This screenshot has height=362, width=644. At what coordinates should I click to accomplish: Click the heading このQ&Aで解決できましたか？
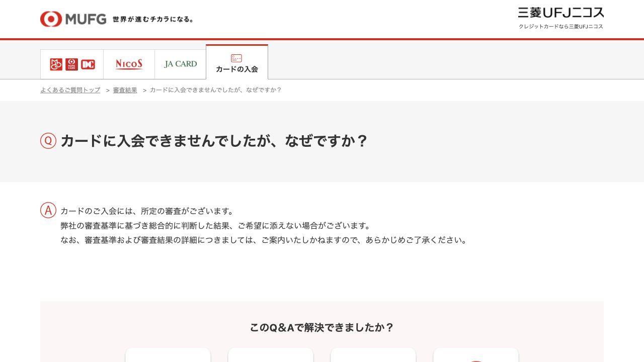(322, 328)
